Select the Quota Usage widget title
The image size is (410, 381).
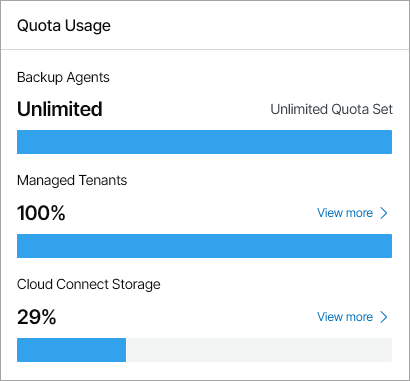click(64, 26)
